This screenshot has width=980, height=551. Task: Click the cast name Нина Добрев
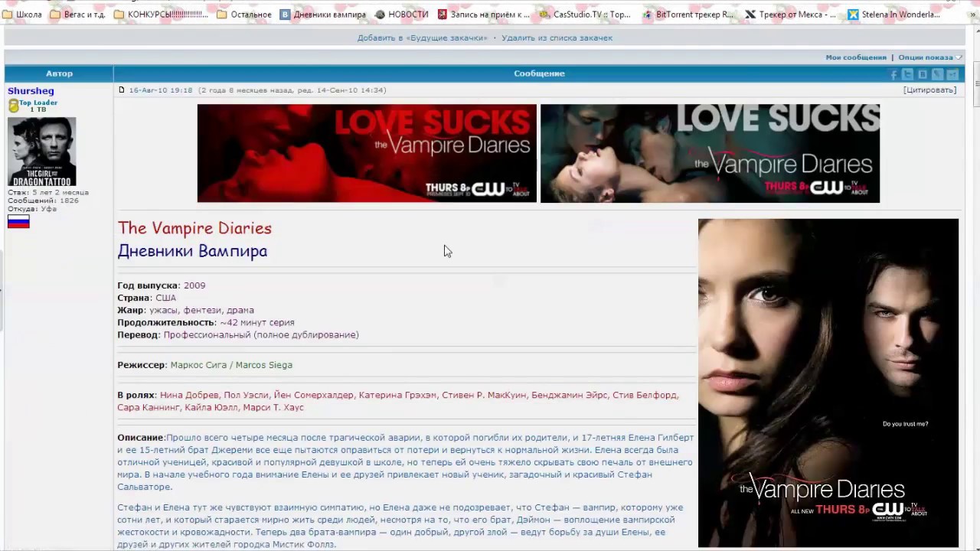point(188,395)
